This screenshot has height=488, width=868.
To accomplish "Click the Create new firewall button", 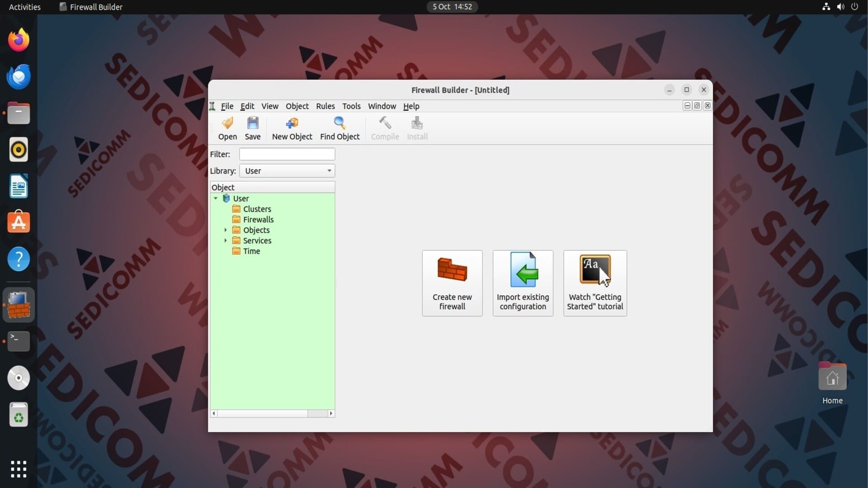I will coord(452,283).
